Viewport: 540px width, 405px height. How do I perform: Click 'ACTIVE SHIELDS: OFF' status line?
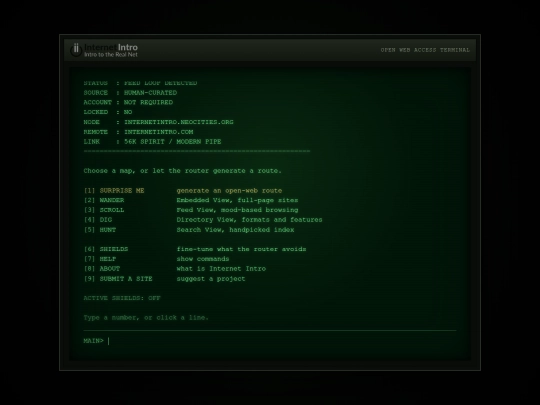tap(122, 298)
